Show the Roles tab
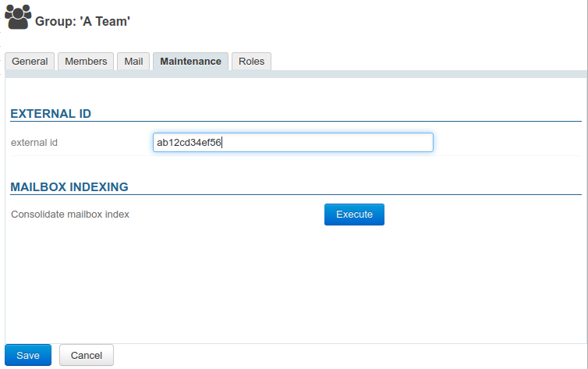Image resolution: width=588 pixels, height=369 pixels. 251,62
